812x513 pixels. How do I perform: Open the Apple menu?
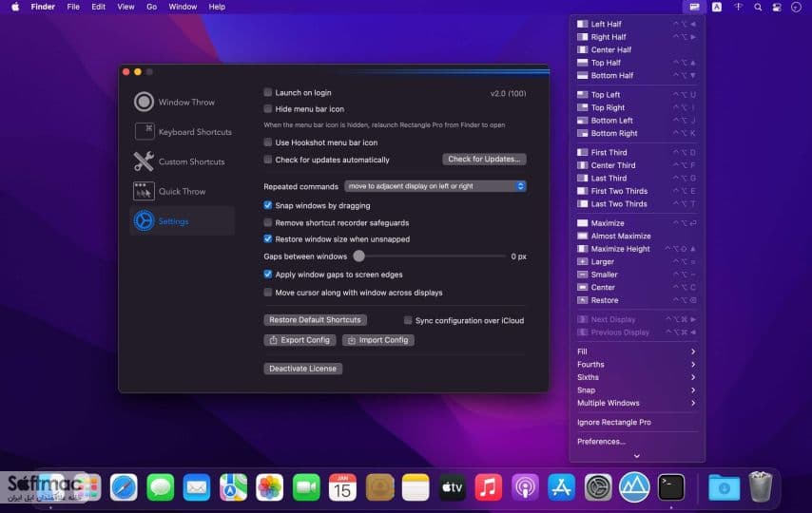click(x=15, y=7)
